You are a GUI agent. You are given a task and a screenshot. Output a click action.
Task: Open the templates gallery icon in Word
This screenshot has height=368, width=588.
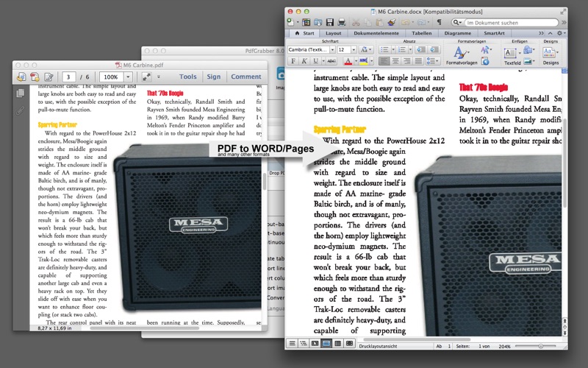coord(306,23)
